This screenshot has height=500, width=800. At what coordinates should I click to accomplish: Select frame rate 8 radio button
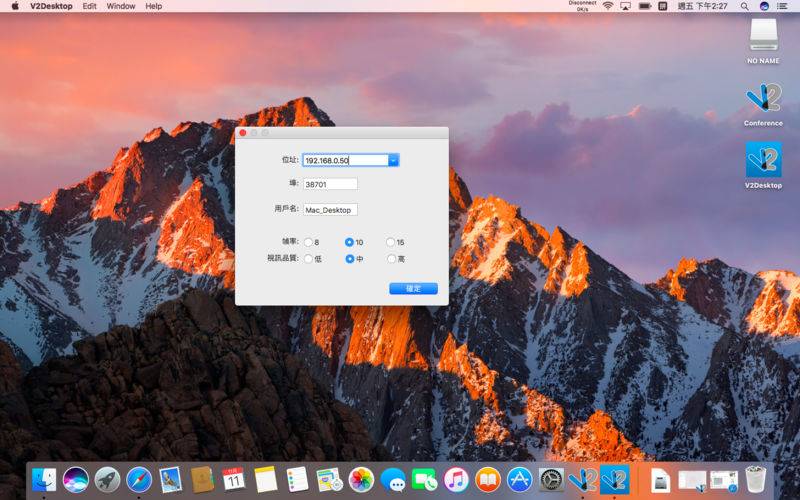point(308,242)
